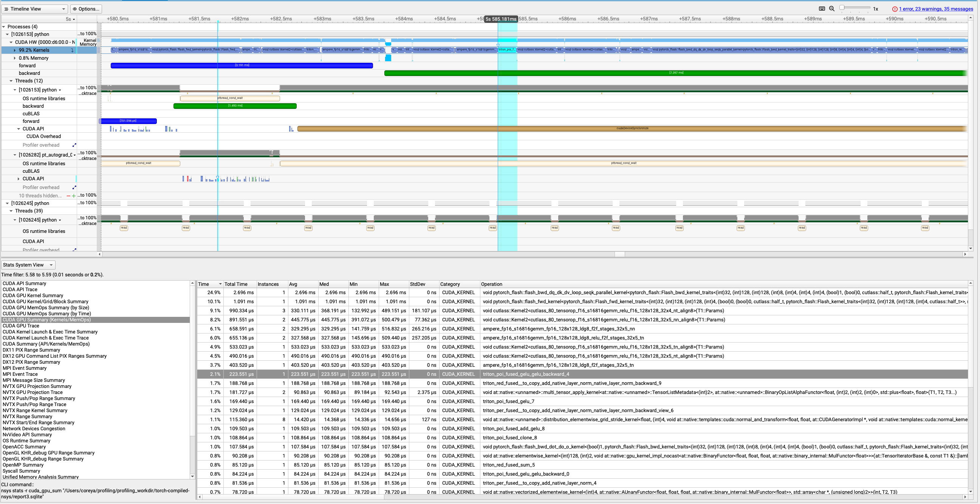The height and width of the screenshot is (504, 980).
Task: Click the expand icon beside the upper Profiler overhead
Action: coord(74,145)
